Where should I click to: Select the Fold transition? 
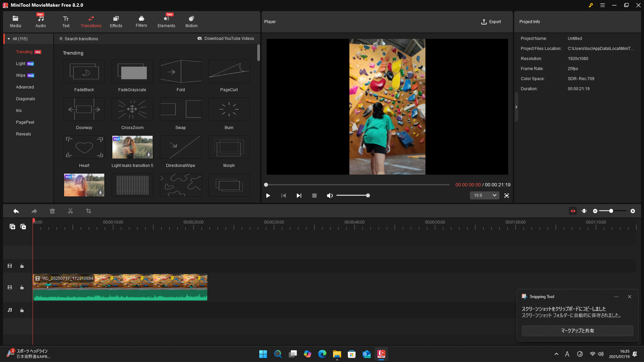(181, 71)
